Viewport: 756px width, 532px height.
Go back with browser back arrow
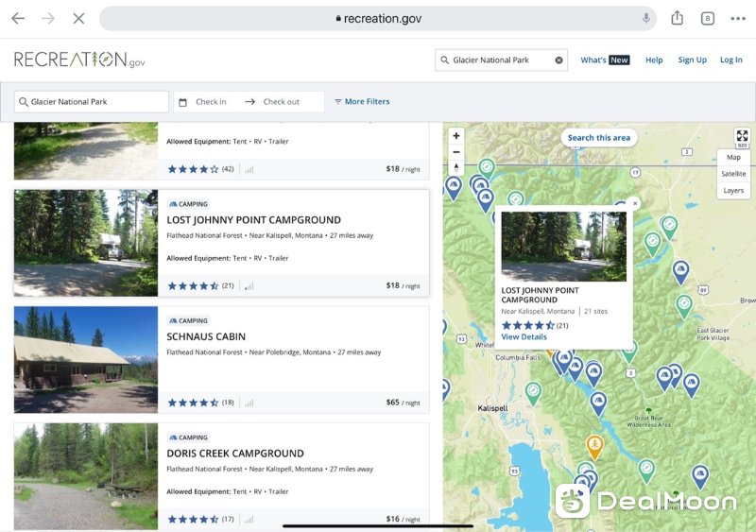[18, 18]
